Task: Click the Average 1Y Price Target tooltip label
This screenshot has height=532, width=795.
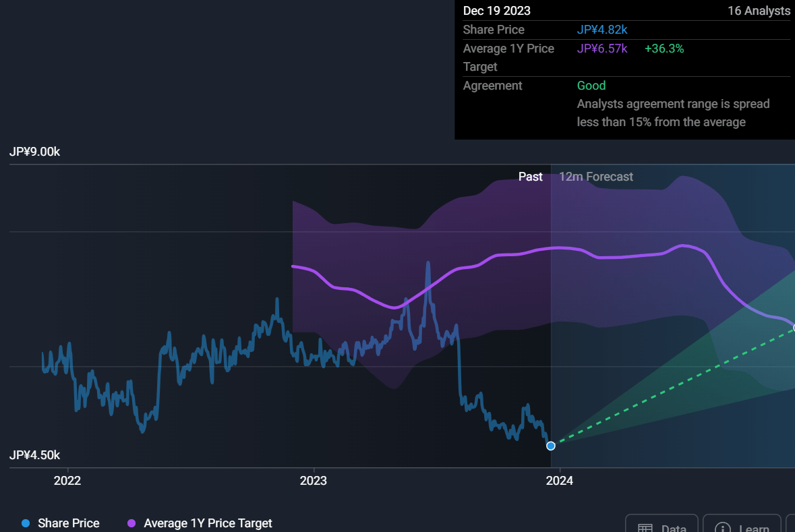Action: (x=508, y=57)
